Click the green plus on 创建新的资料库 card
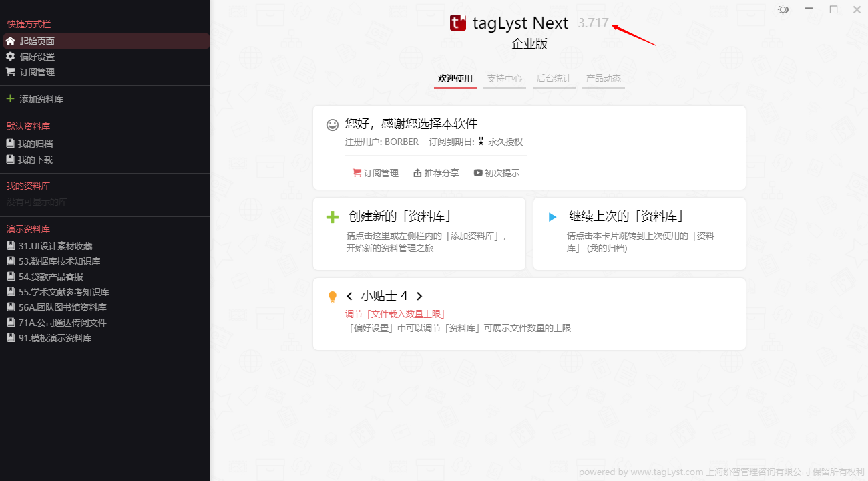The width and height of the screenshot is (868, 481). [x=333, y=217]
